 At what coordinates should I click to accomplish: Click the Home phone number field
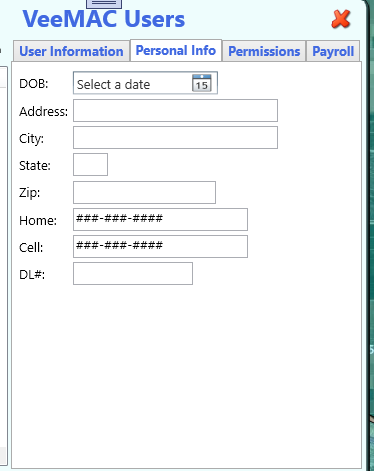tap(160, 219)
